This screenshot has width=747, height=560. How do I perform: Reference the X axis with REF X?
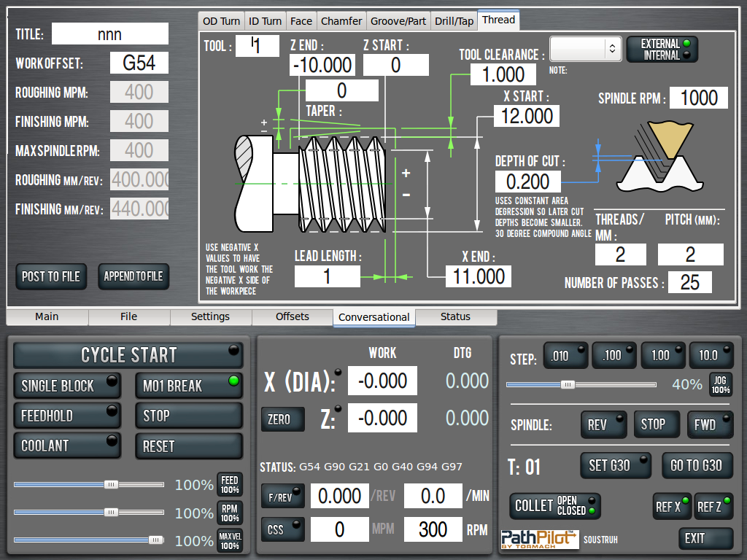pyautogui.click(x=672, y=506)
